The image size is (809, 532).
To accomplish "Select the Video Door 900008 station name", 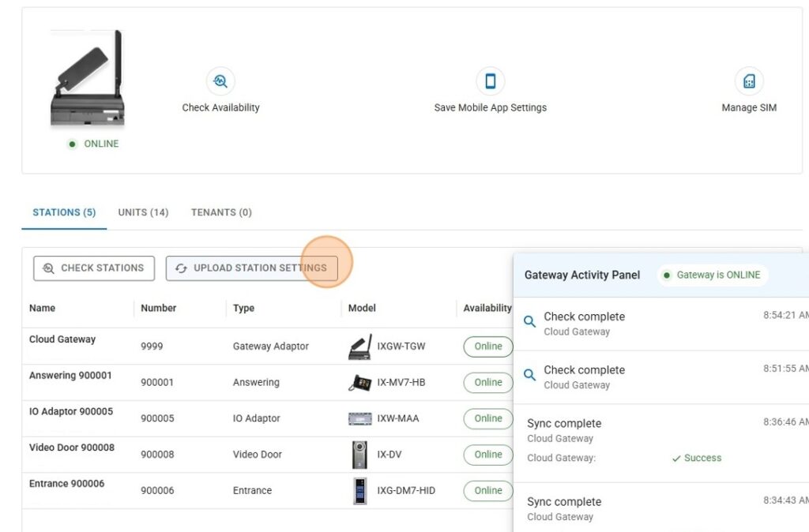I will (72, 448).
